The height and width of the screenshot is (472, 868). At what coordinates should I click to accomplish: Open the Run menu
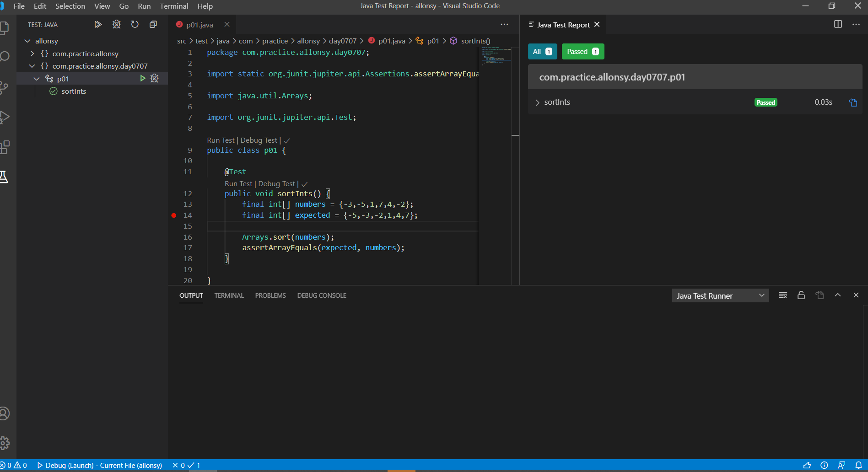(144, 6)
